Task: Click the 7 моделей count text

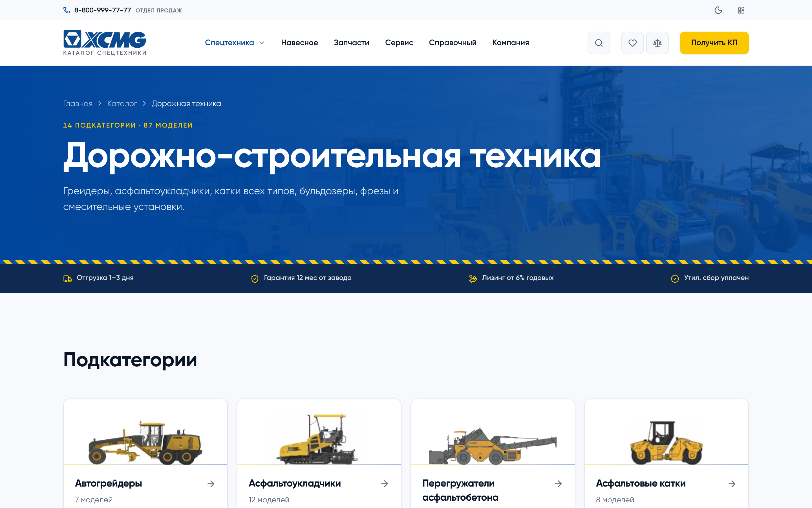Action: tap(94, 500)
